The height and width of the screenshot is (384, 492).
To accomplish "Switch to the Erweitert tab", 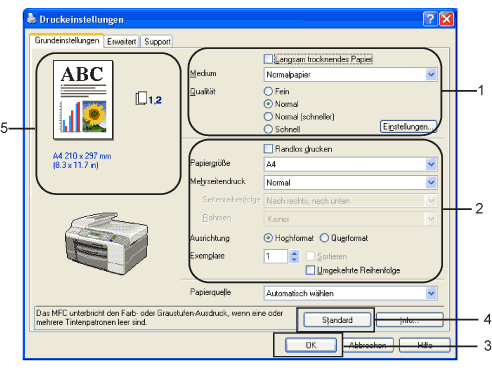I will [121, 42].
